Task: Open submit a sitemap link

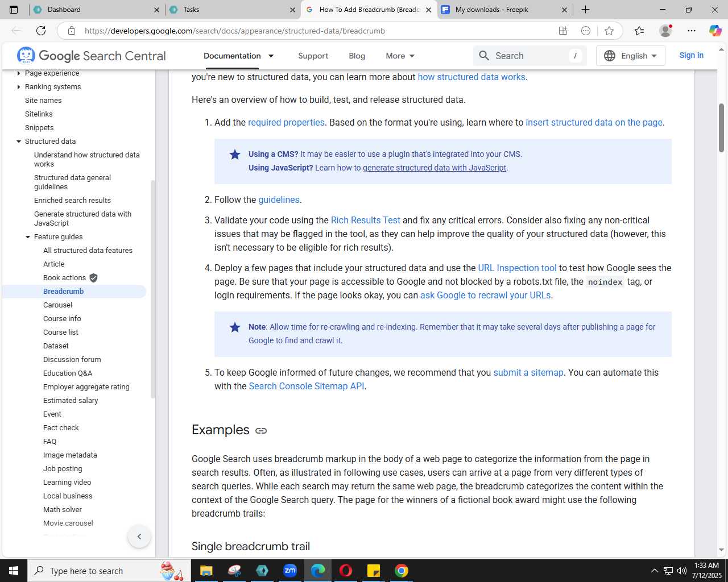Action: click(x=528, y=372)
